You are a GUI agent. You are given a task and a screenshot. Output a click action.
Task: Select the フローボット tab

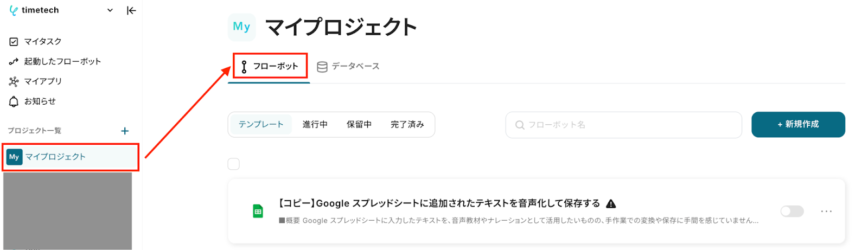270,66
